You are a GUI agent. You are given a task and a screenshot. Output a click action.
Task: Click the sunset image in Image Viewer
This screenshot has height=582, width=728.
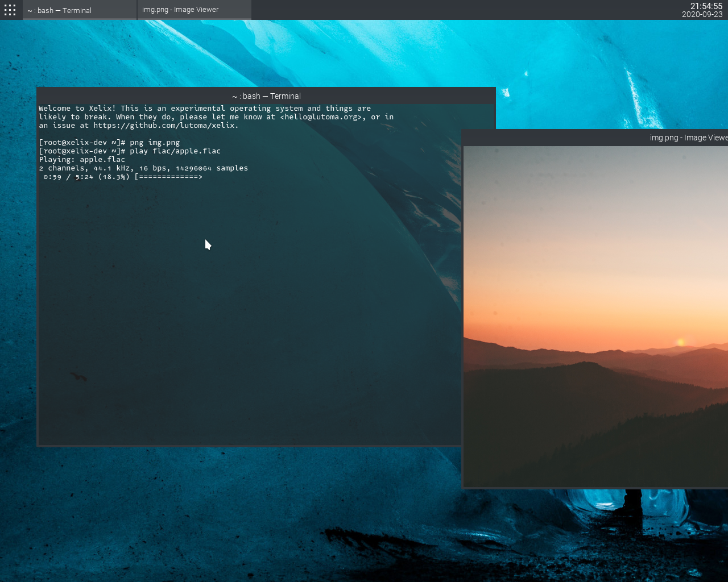(x=595, y=317)
